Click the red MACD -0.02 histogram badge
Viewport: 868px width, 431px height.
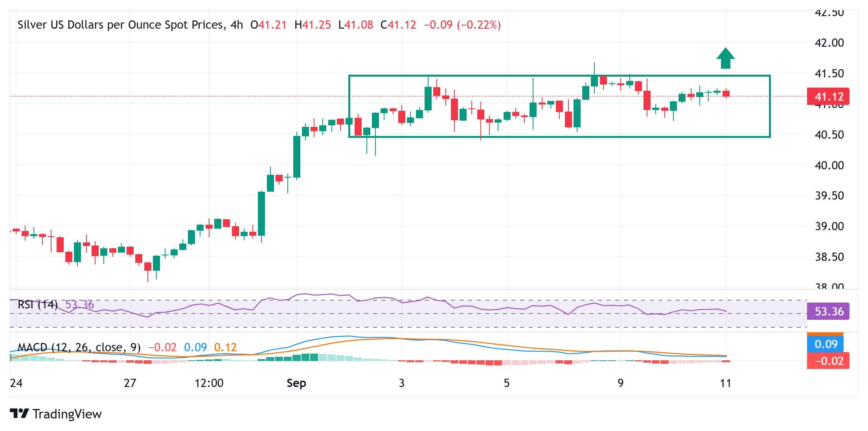828,361
